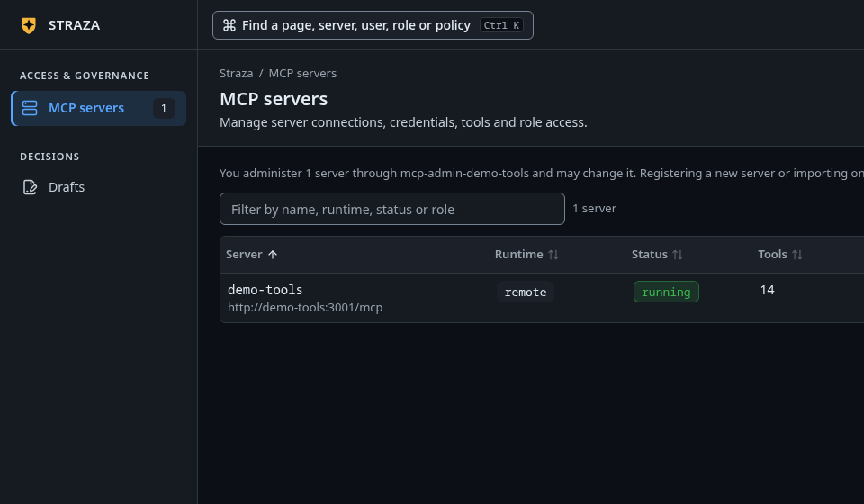Click the Drafts document-edit icon
864x504 pixels.
tap(30, 187)
